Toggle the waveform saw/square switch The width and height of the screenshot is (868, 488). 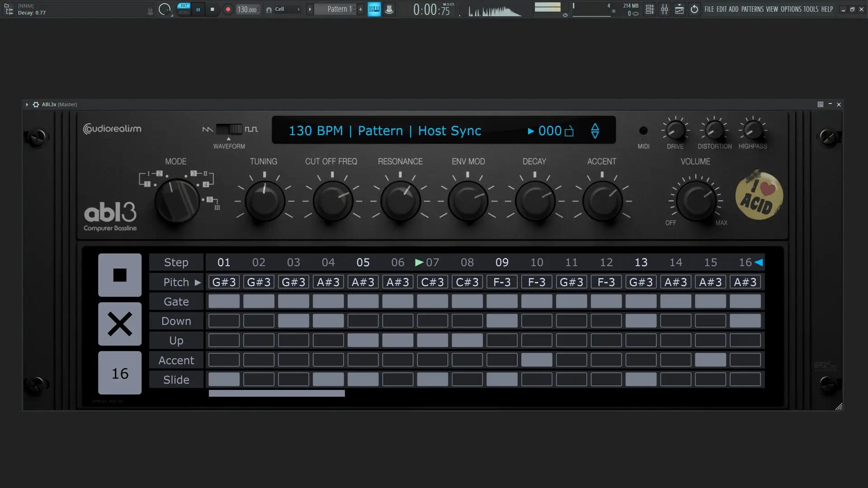coord(229,129)
